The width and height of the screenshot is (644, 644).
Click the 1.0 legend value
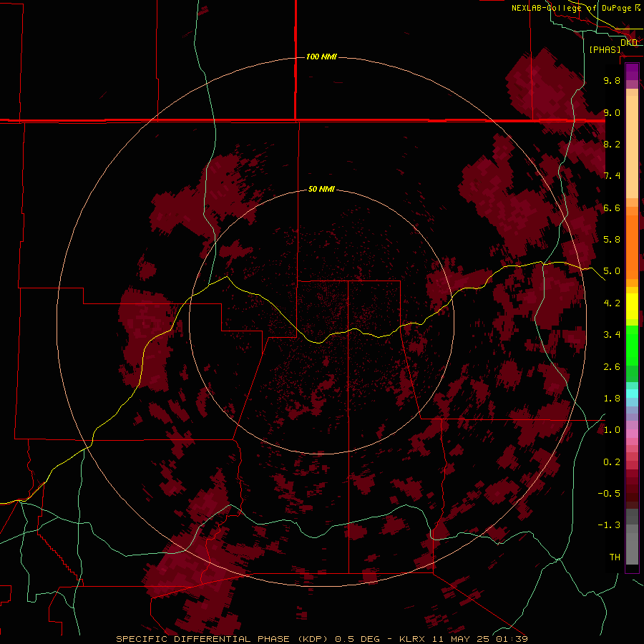pyautogui.click(x=612, y=430)
